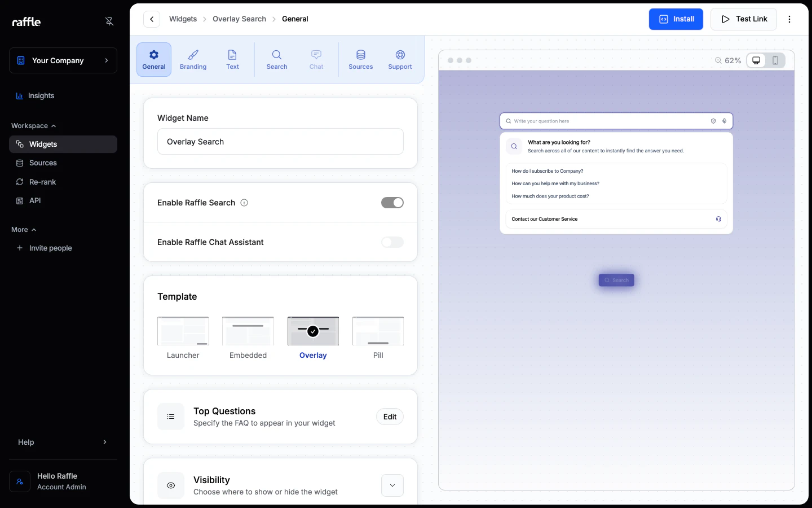This screenshot has height=508, width=812.
Task: Toggle the Enable Raffle Search switch
Action: point(392,203)
